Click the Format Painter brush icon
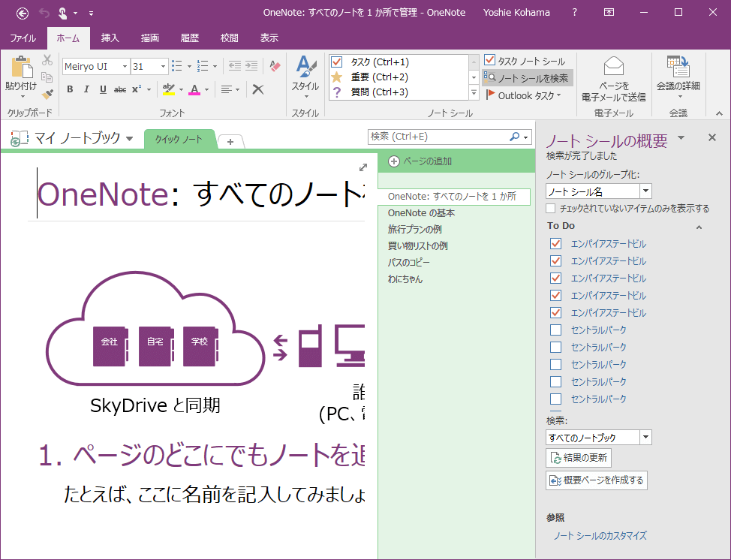This screenshot has width=731, height=560. [47, 94]
